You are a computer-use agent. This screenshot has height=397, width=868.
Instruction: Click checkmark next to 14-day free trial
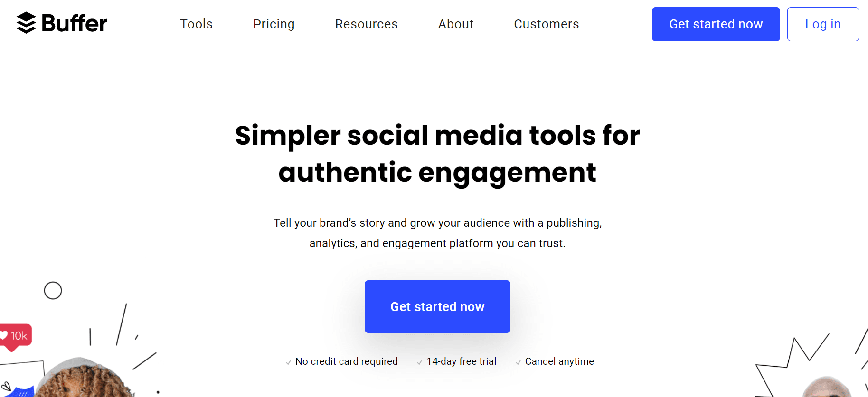419,362
